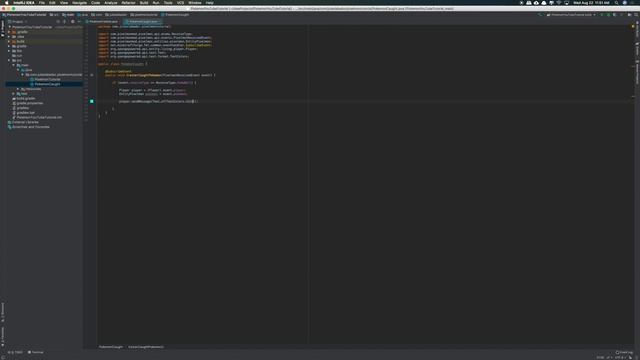Expand the .gradle folder
The width and height of the screenshot is (640, 360).
(x=9, y=32)
